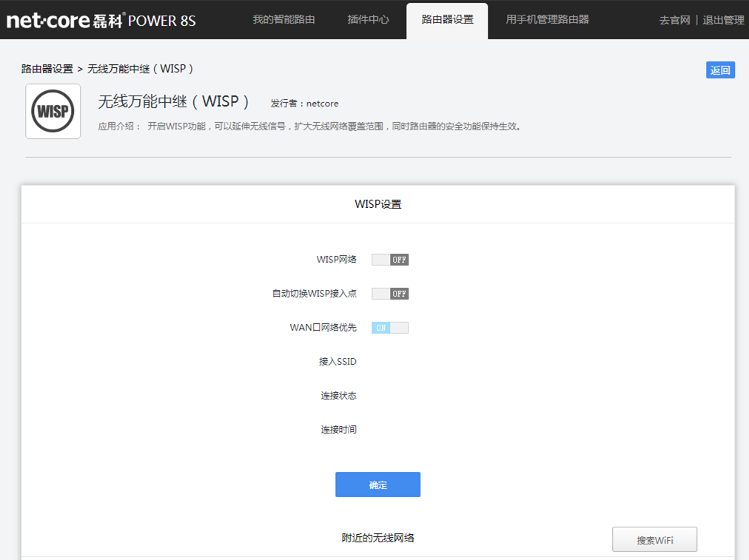This screenshot has width=749, height=560.
Task: Click the 附近的无线网络 section heading
Action: [377, 538]
